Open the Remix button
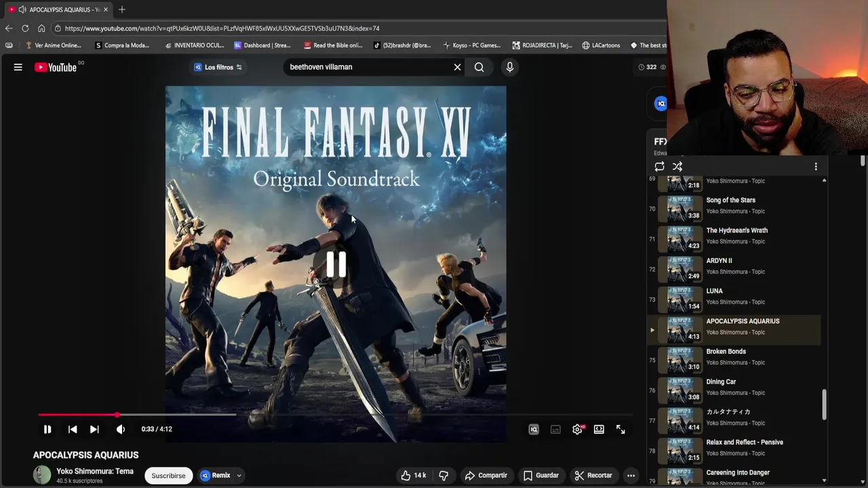 tap(216, 476)
